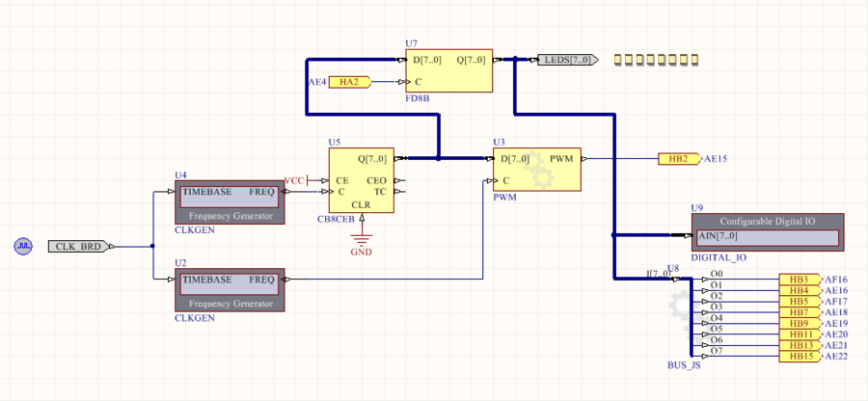The image size is (868, 401).
Task: Click the U5 CB8CEB counter component
Action: tap(362, 181)
